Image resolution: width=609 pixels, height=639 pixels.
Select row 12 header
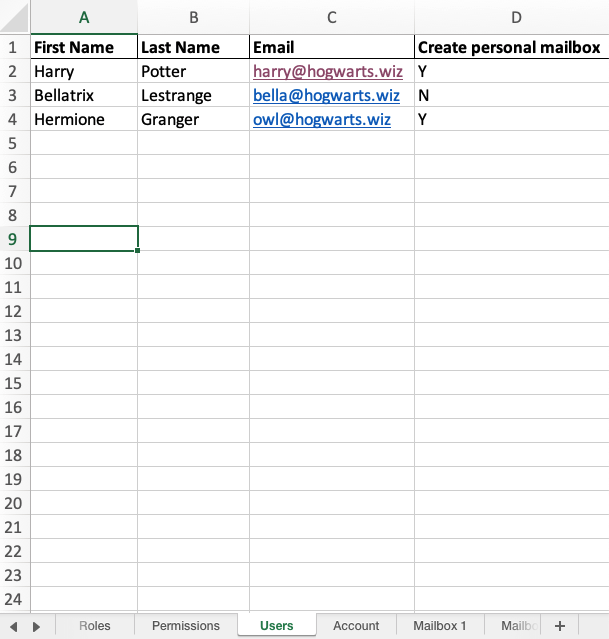point(14,312)
